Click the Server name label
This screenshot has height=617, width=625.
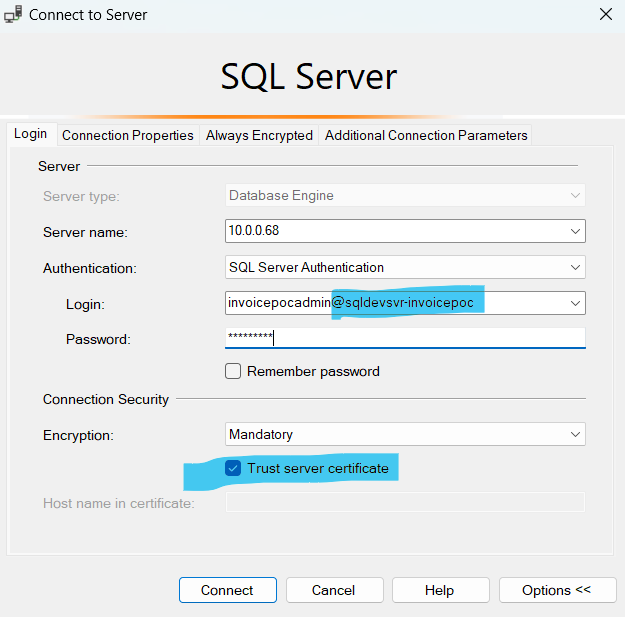coord(85,232)
